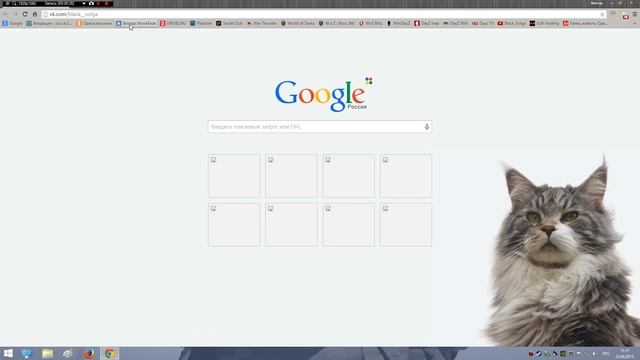Open the MiniDayZ bookmark

[x=399, y=24]
